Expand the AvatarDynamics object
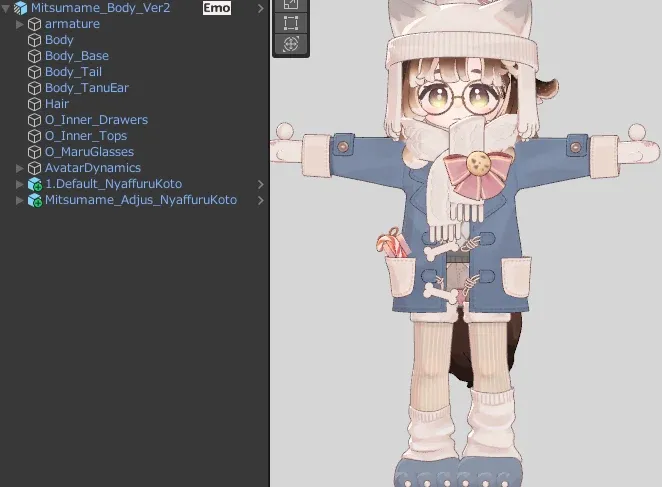Image resolution: width=662 pixels, height=487 pixels. (19, 169)
